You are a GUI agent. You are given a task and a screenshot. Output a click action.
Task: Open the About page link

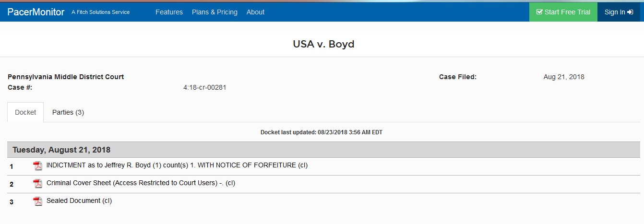click(x=255, y=12)
